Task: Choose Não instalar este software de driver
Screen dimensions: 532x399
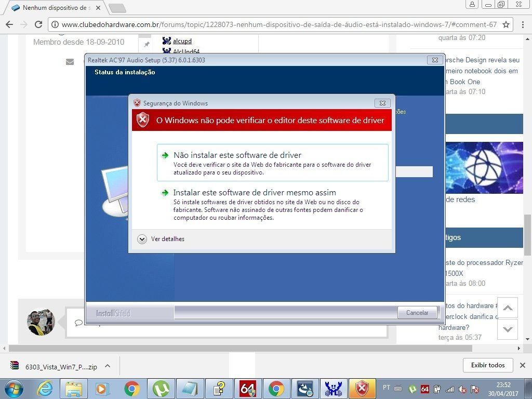Action: (x=272, y=163)
